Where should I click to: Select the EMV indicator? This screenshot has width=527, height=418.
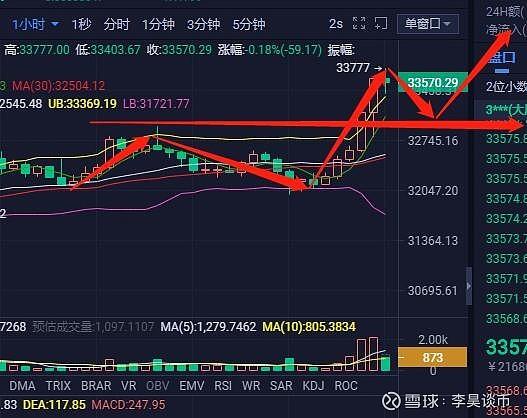[192, 386]
